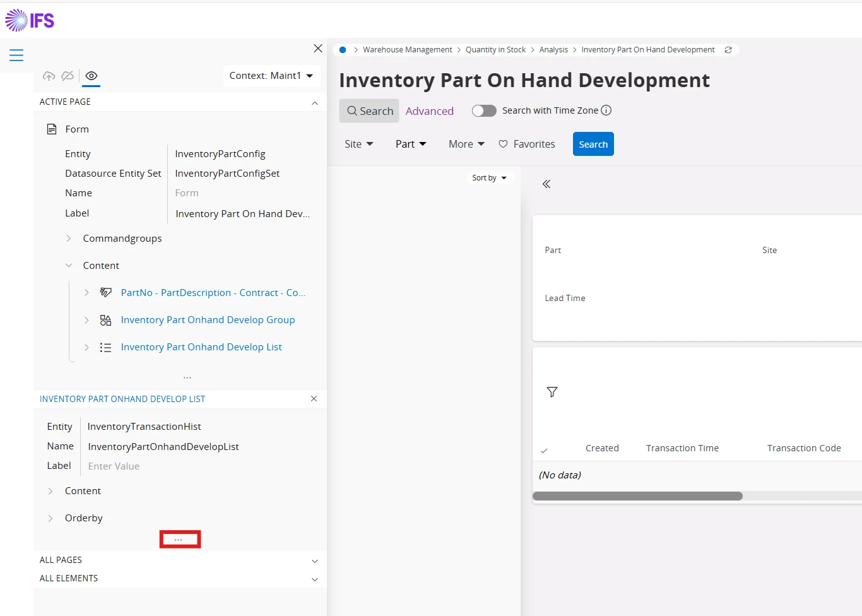862x616 pixels.
Task: Expand the Commandgroups tree node
Action: 69,239
